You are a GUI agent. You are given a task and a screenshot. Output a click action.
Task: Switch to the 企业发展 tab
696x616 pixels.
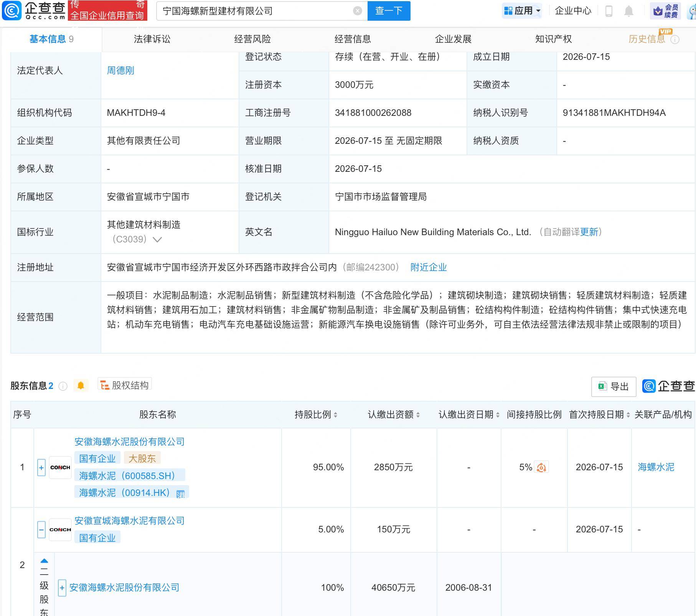pyautogui.click(x=453, y=39)
